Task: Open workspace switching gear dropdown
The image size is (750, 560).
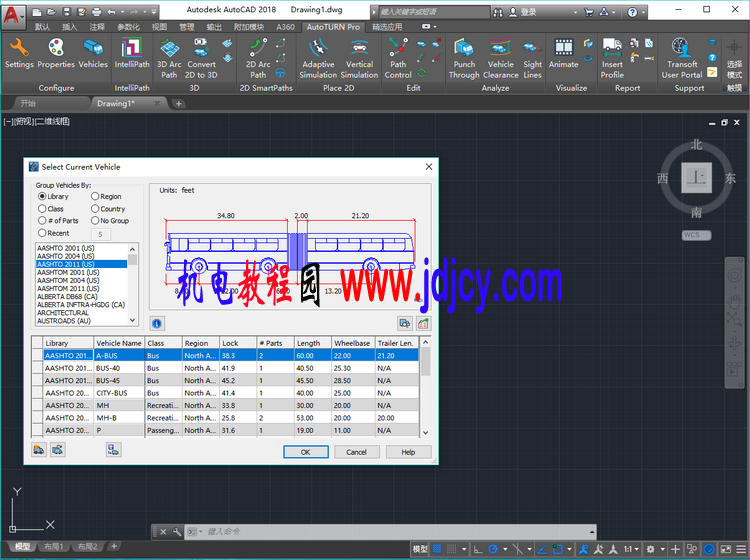Action: pos(662,549)
